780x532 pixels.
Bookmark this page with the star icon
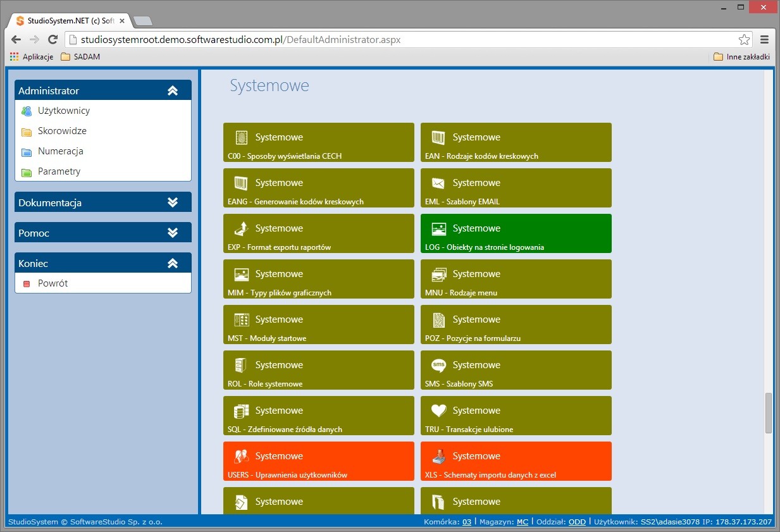point(744,39)
